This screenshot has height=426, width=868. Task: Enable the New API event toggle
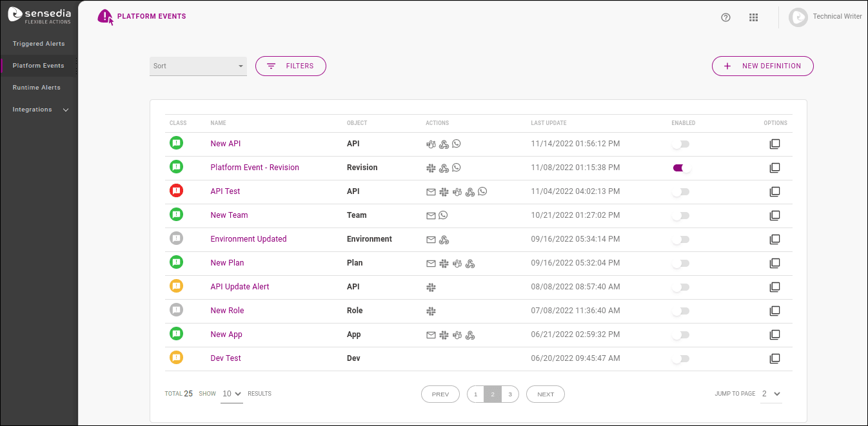(x=681, y=144)
